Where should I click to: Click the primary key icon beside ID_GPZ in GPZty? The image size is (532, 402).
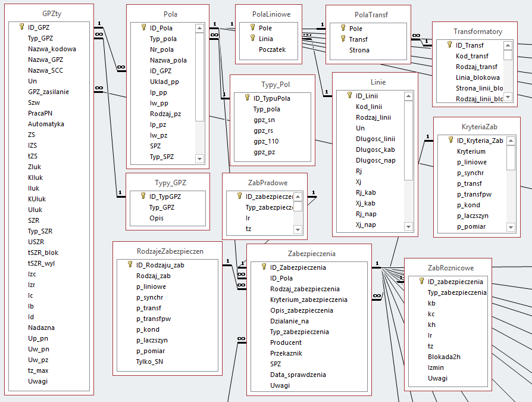21,26
